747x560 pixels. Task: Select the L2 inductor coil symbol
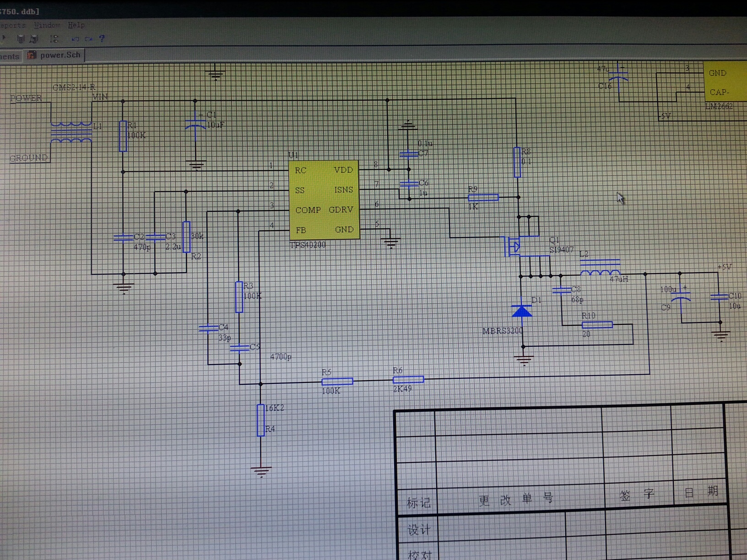pyautogui.click(x=600, y=268)
